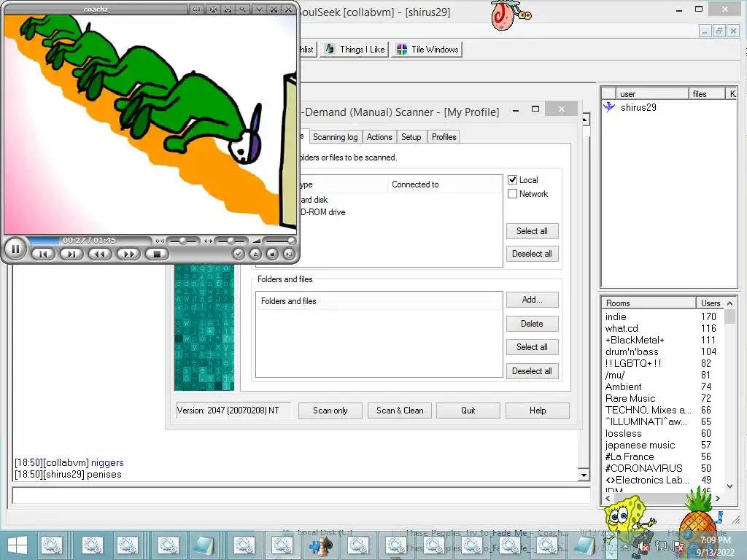Click the checkmark icon in the media player
The width and height of the screenshot is (747, 560).
[x=239, y=254]
